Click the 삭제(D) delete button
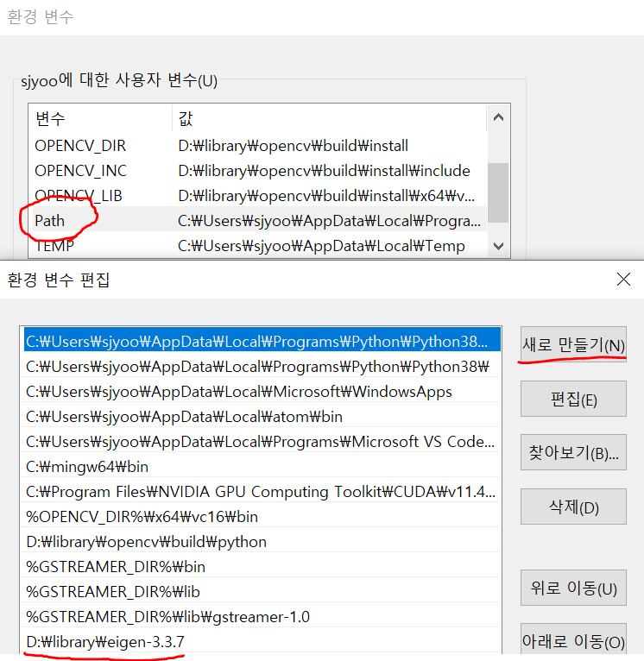Image resolution: width=644 pixels, height=661 pixels. 573,507
